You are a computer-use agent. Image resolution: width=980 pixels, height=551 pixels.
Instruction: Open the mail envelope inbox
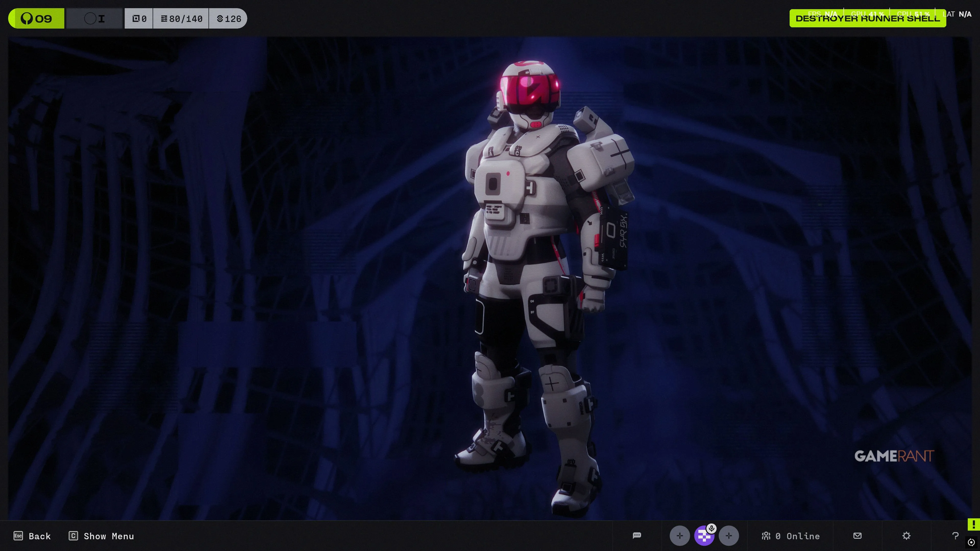[857, 535]
